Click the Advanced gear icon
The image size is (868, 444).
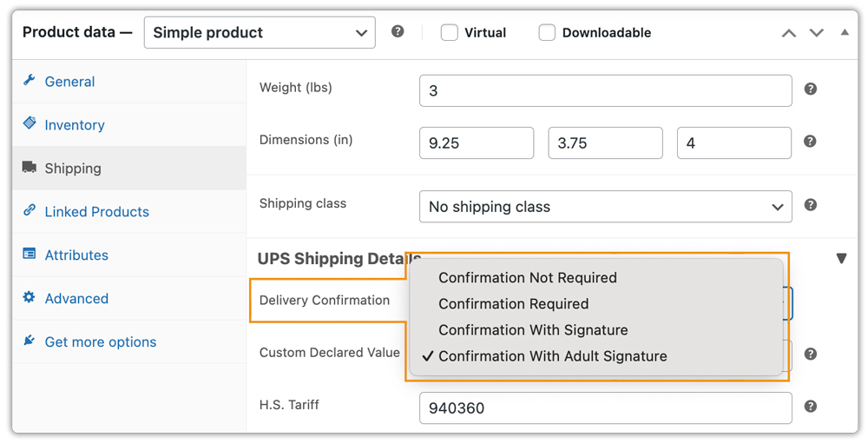30,297
